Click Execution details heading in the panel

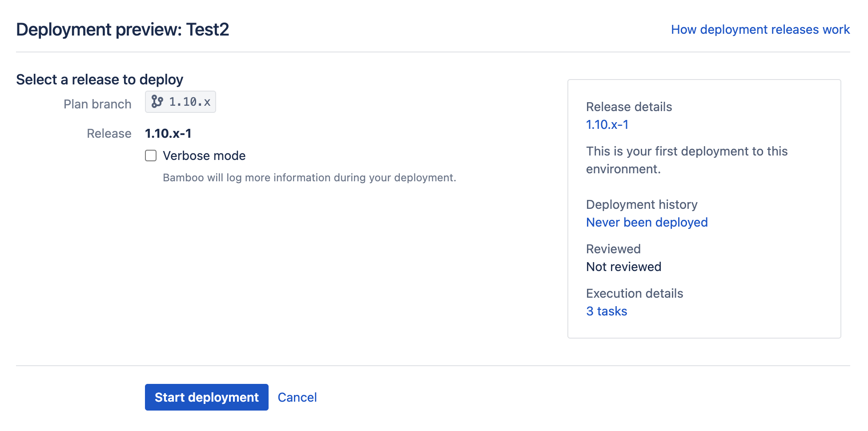tap(635, 293)
